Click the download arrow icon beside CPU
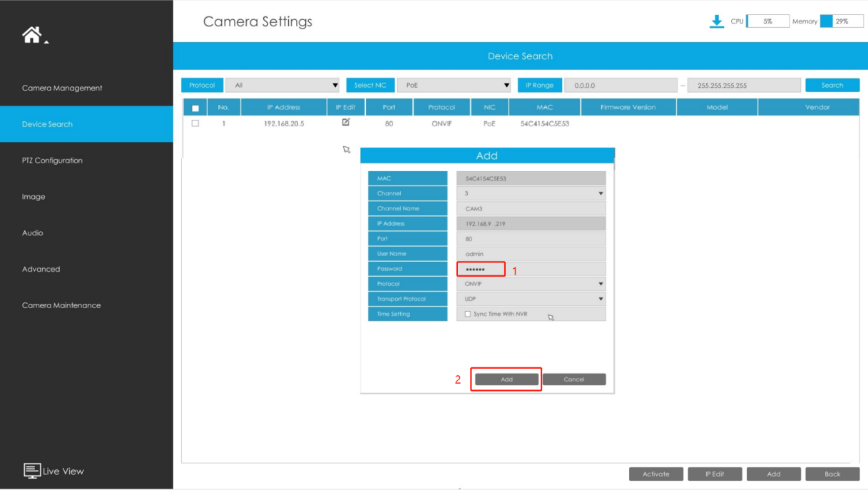Image resolution: width=868 pixels, height=490 pixels. coord(716,21)
